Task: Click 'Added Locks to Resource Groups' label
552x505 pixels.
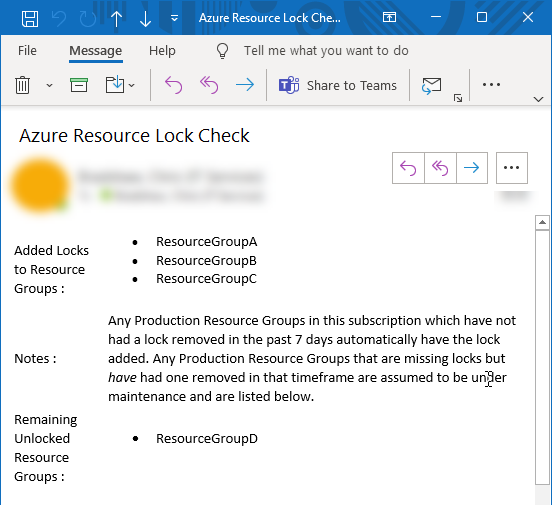Action: [x=51, y=269]
